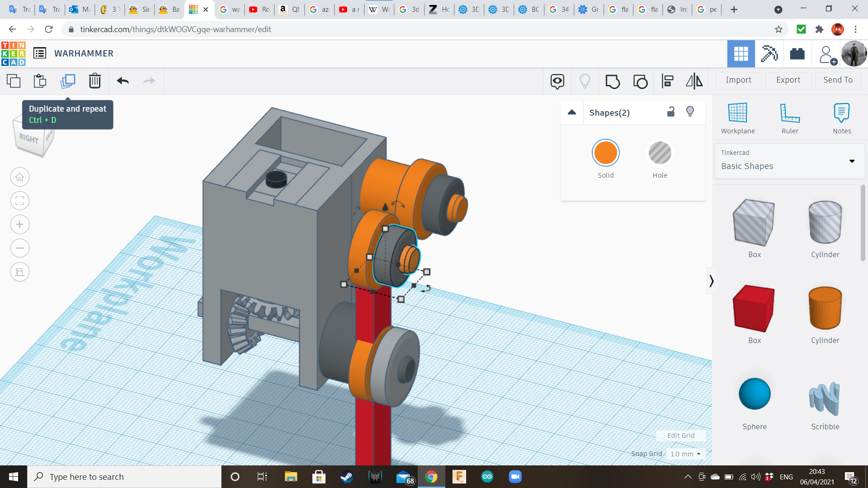Switch to Blocks mode tab
This screenshot has height=488, width=868.
click(x=769, y=54)
